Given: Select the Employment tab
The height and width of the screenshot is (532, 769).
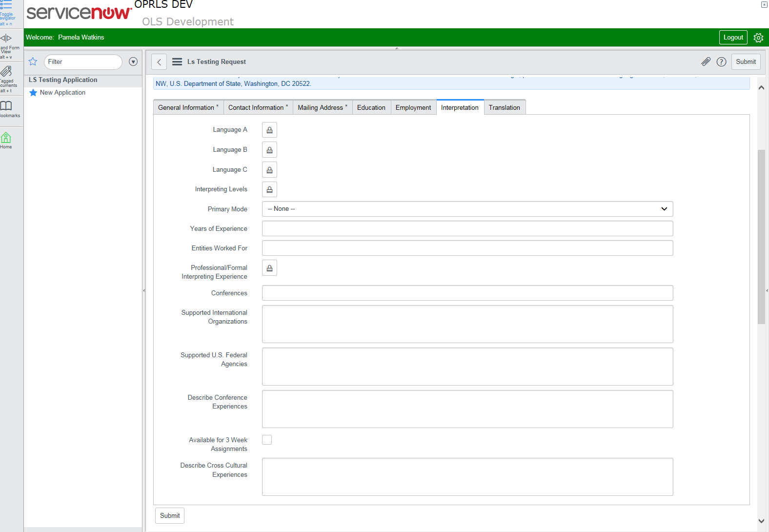Looking at the screenshot, I should tap(413, 107).
